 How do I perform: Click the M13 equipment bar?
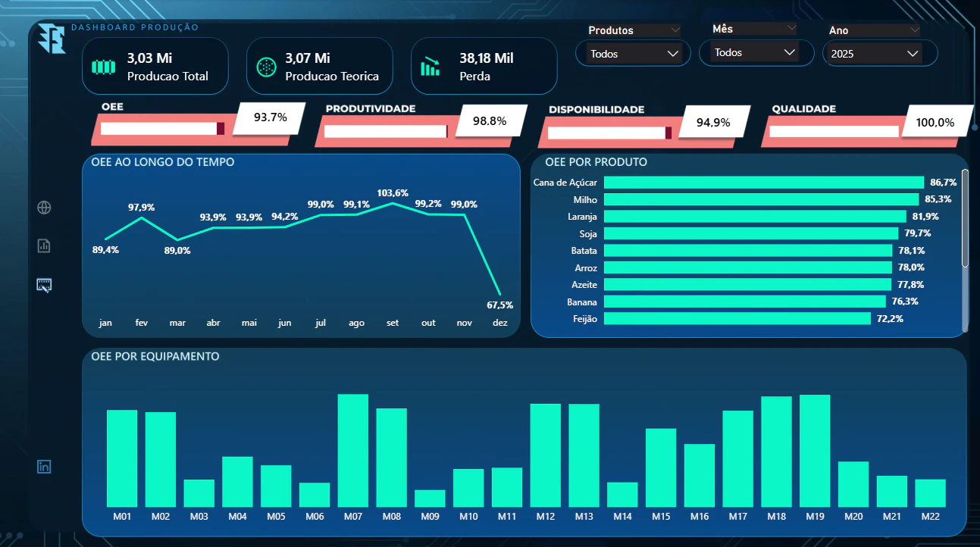coord(584,455)
